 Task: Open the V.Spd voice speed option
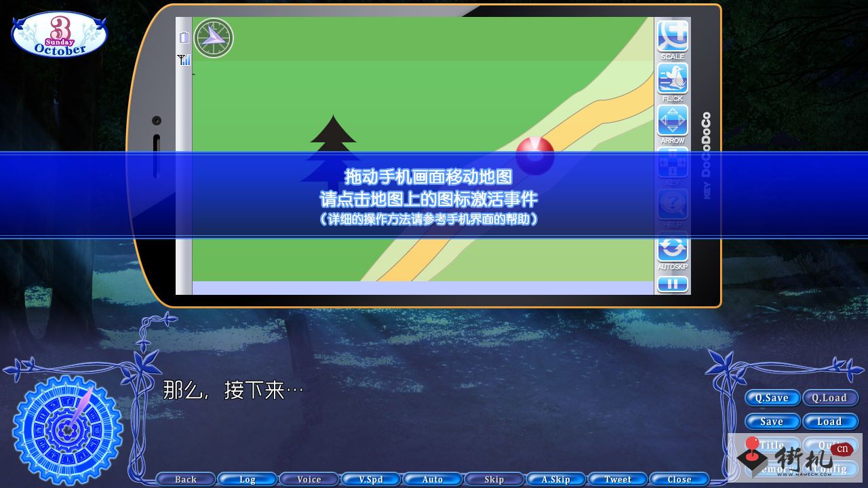(371, 479)
